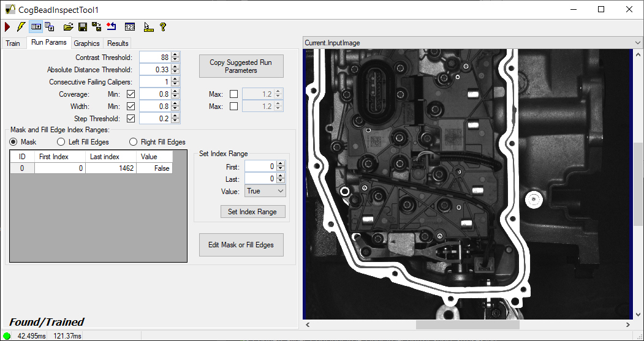Reset the tool with the red-dot arrow icon
The height and width of the screenshot is (341, 644).
coord(111,27)
